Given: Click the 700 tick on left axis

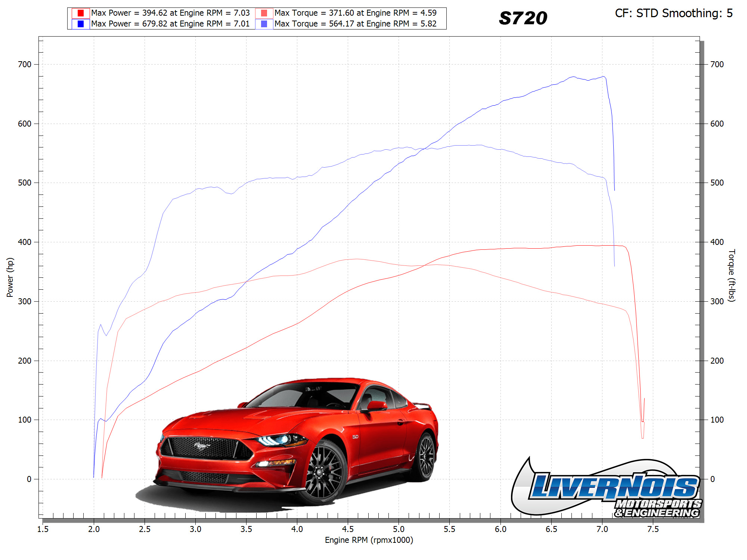Looking at the screenshot, I should pyautogui.click(x=25, y=64).
